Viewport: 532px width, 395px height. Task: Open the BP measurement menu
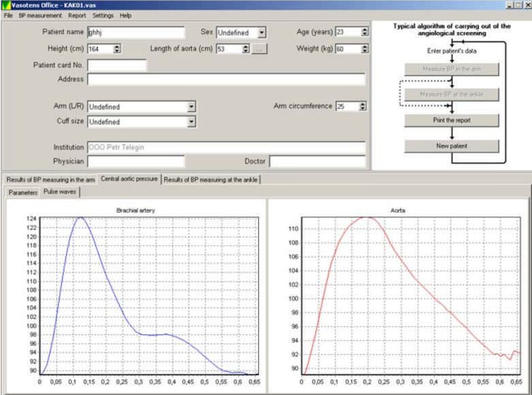click(40, 15)
